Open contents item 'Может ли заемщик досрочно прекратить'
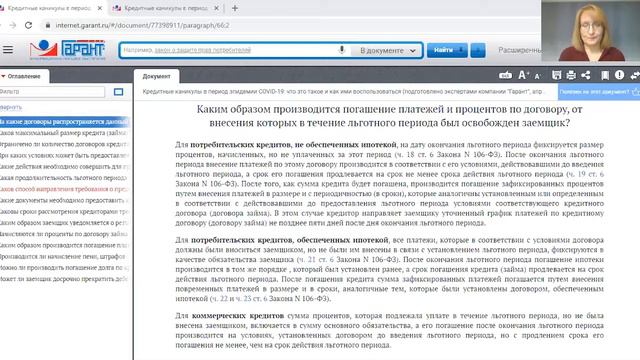This screenshot has height=360, width=640. click(64, 279)
